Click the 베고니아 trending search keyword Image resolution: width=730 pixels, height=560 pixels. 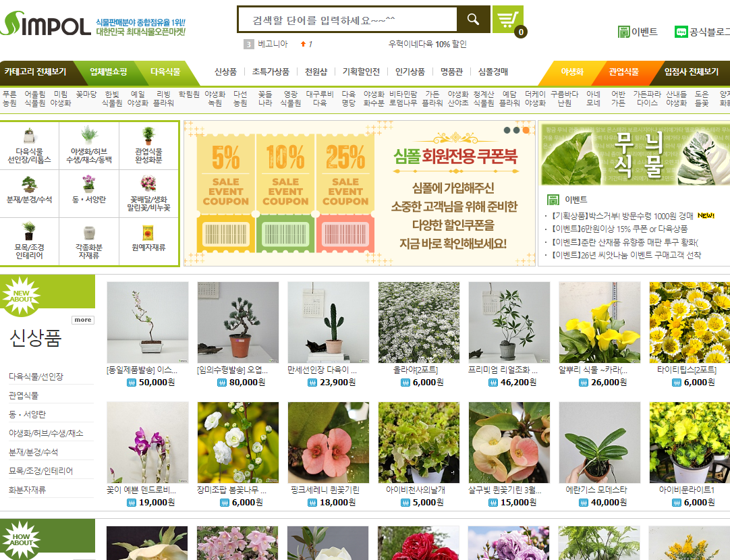273,44
